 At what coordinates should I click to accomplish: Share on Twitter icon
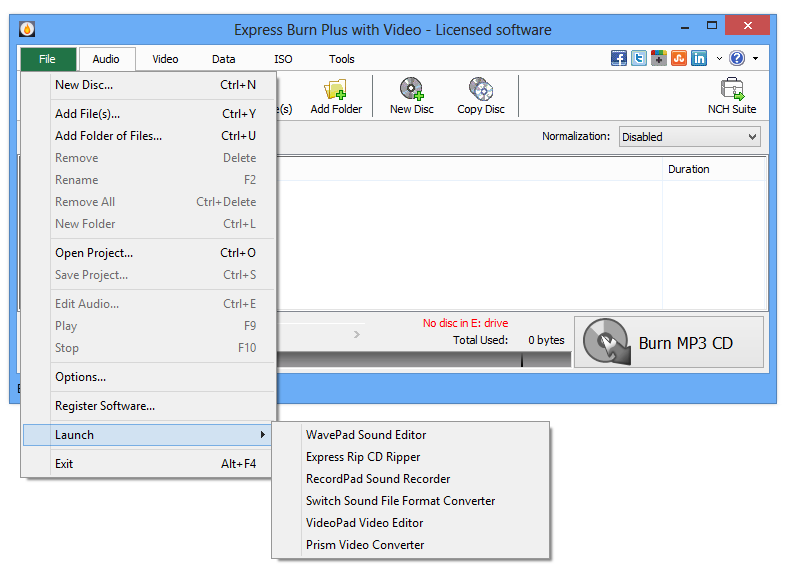(x=639, y=58)
